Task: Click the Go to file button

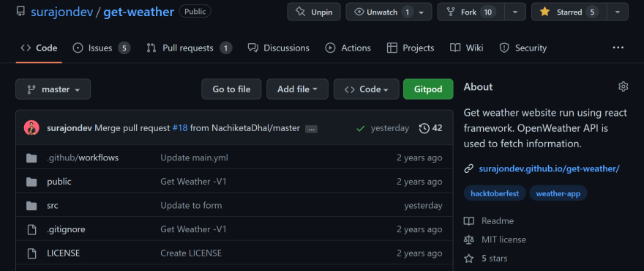Action: click(231, 89)
